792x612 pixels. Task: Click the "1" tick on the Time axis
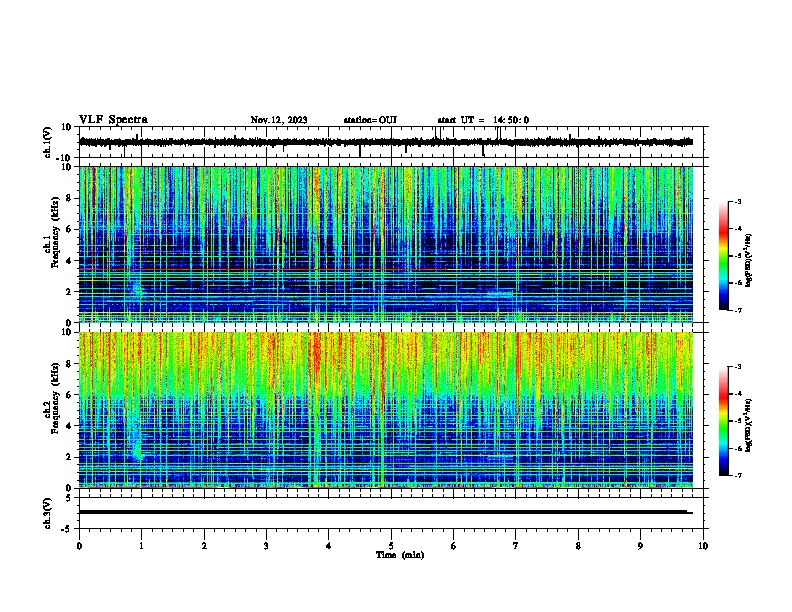point(141,546)
